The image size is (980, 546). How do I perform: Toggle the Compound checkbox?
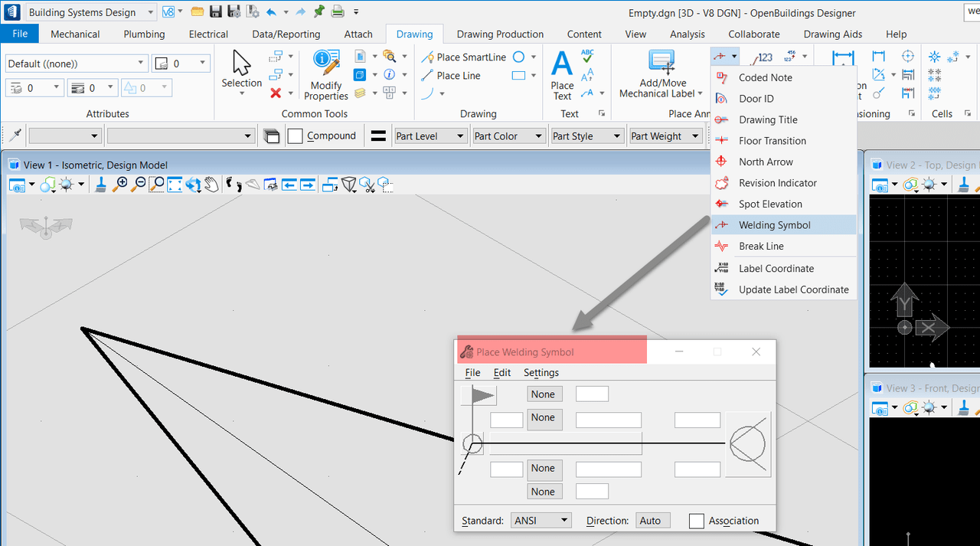[x=296, y=136]
